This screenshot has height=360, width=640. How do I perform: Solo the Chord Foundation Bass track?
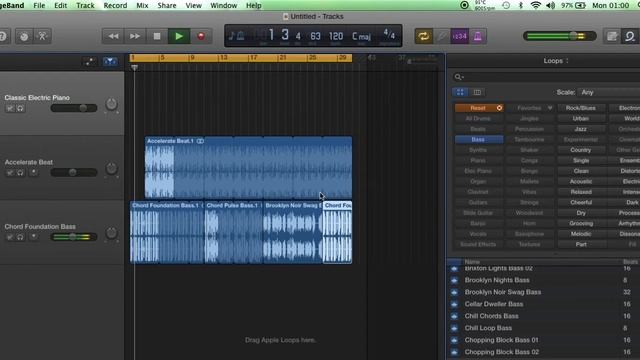pos(20,237)
